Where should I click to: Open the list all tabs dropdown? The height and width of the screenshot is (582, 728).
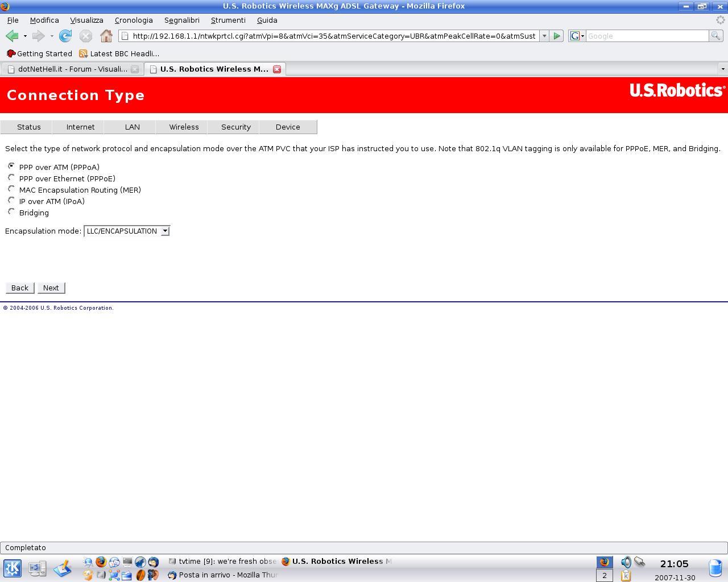[723, 69]
